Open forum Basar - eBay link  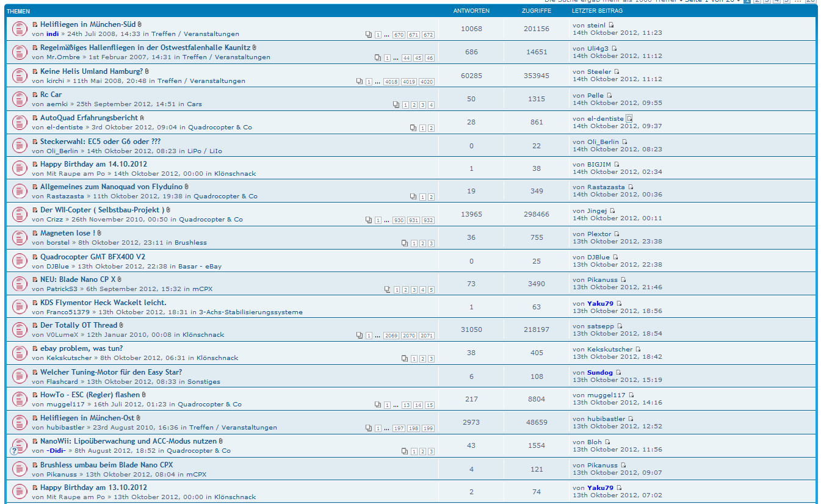[x=200, y=266]
